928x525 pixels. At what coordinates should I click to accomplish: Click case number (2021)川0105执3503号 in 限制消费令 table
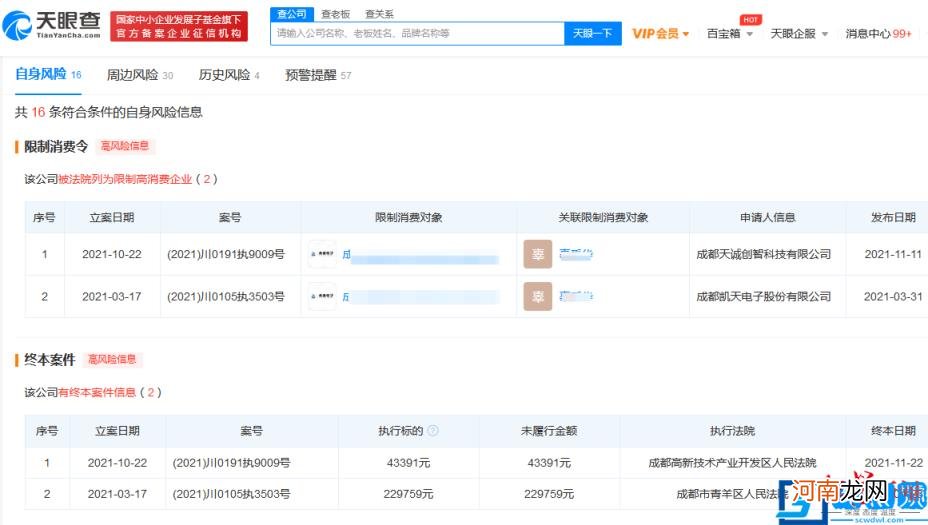(225, 296)
